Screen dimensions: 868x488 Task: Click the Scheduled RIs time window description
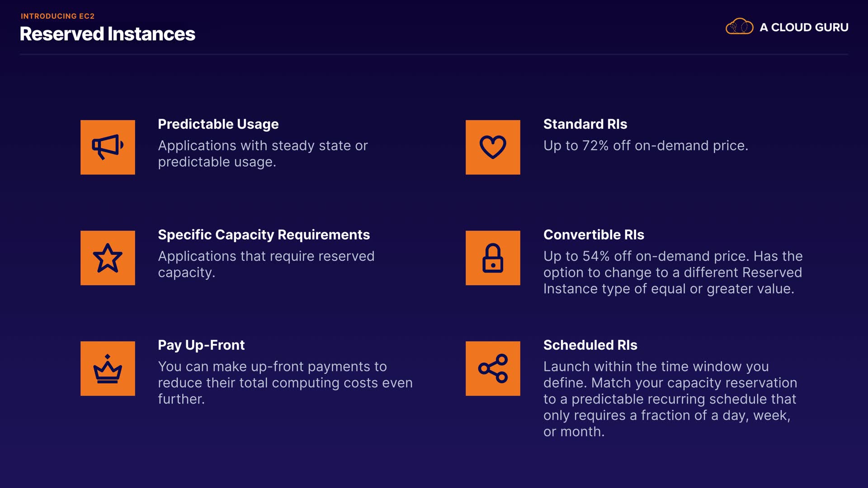[670, 399]
